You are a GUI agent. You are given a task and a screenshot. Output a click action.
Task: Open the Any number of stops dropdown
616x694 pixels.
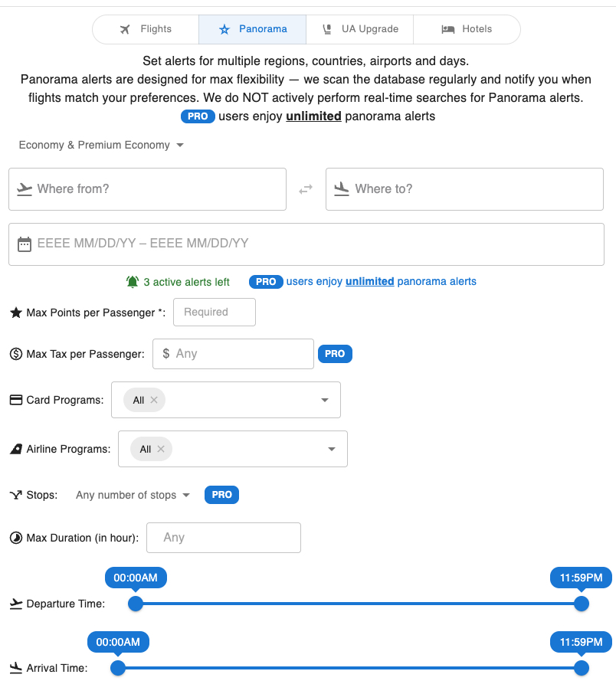coord(131,494)
